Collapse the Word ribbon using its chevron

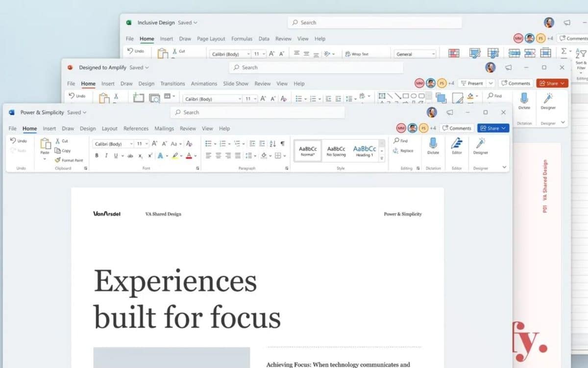(x=504, y=167)
